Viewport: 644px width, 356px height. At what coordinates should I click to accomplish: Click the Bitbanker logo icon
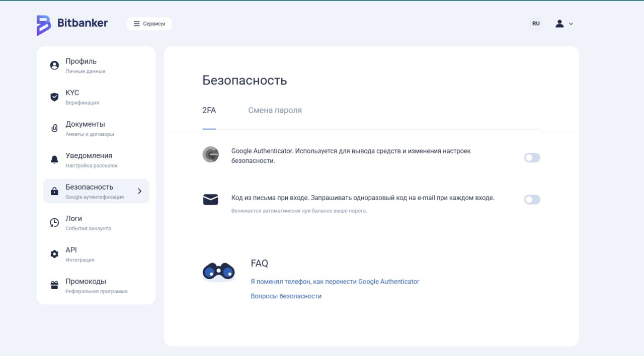pos(43,25)
